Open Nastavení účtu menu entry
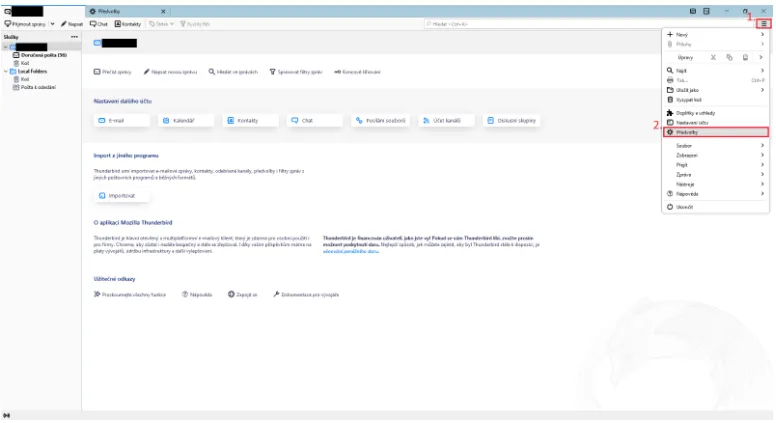776x423 pixels. pos(716,122)
